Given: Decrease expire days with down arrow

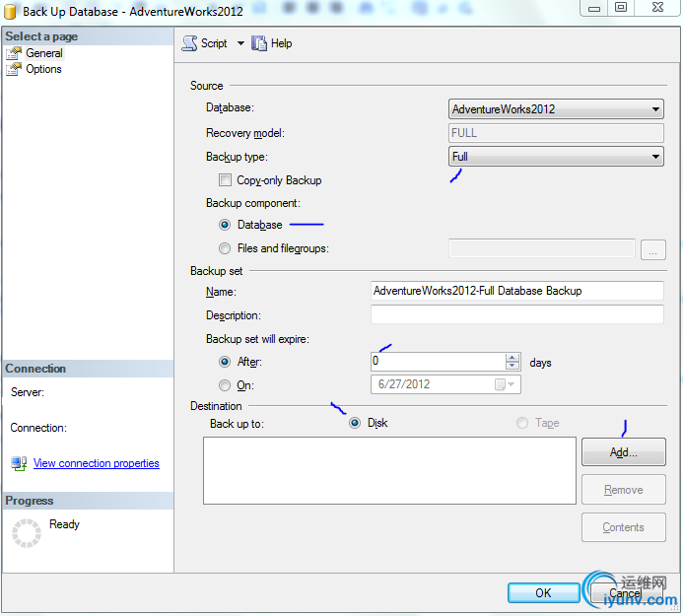Looking at the screenshot, I should click(x=512, y=366).
